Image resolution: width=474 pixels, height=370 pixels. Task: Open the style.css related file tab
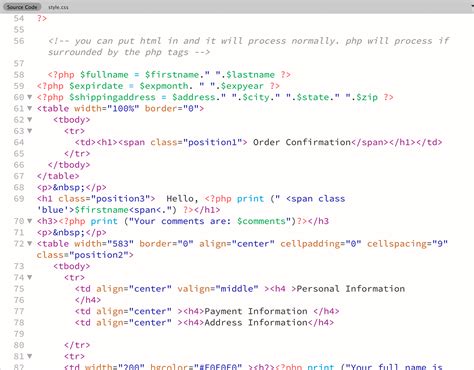point(58,7)
